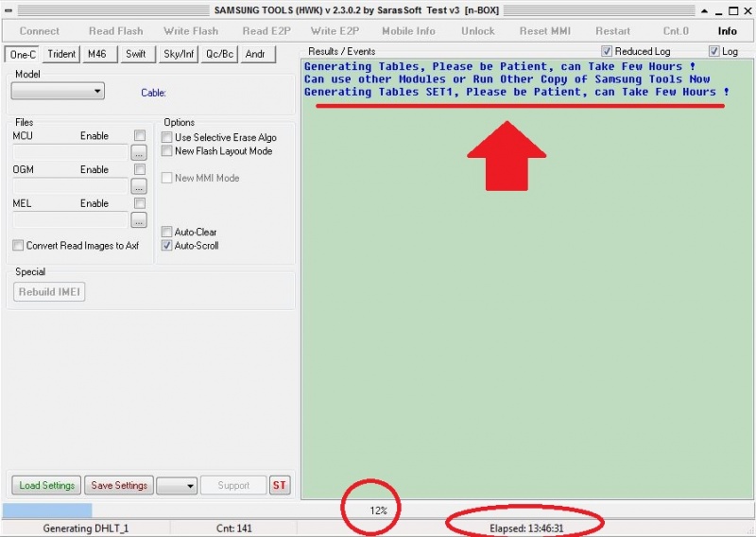Viewport: 756px width, 537px height.
Task: Switch to the Qc/Bc tab
Action: point(219,54)
